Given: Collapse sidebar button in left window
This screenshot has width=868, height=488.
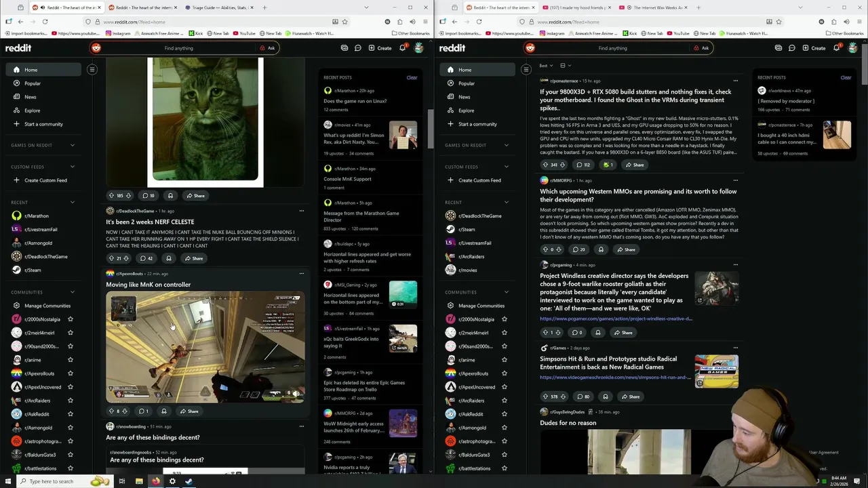Looking at the screenshot, I should [92, 70].
